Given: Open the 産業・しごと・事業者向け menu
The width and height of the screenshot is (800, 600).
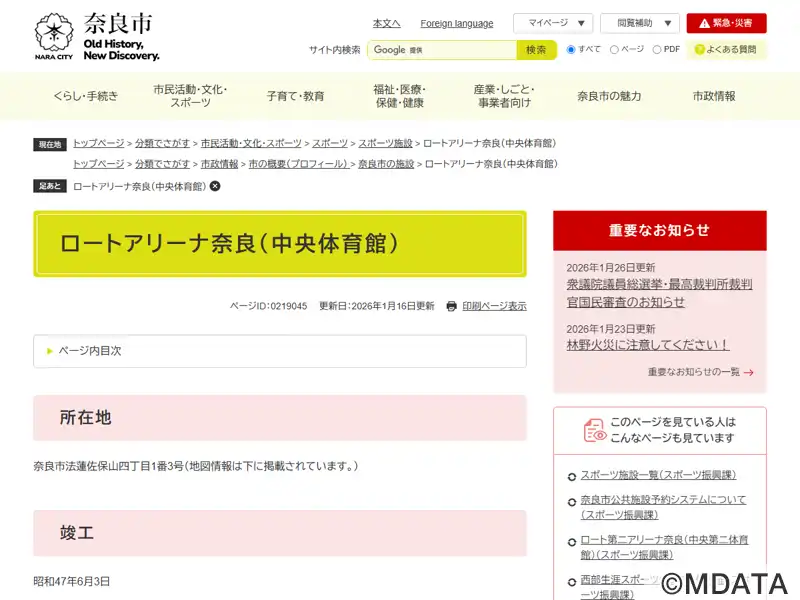Looking at the screenshot, I should click(505, 96).
